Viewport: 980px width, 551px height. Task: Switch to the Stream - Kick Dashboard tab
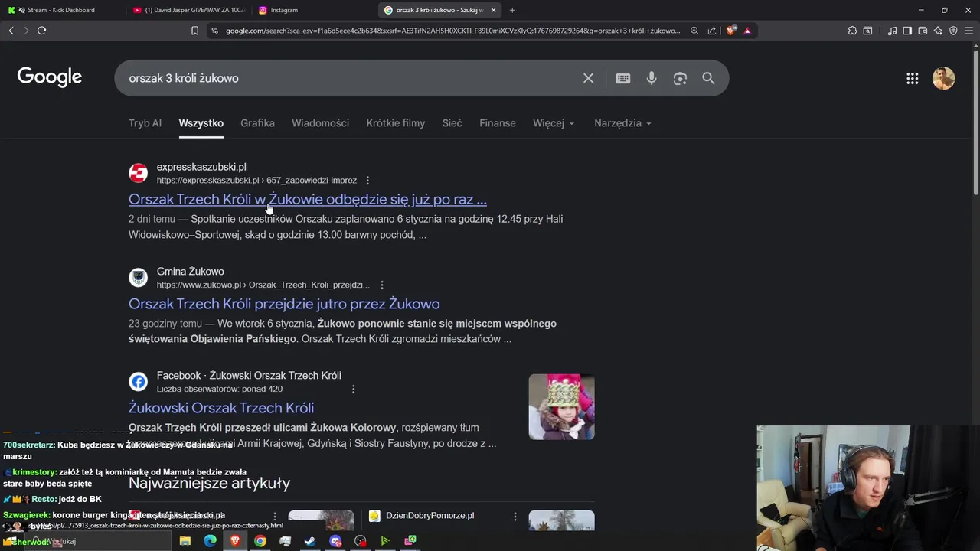[x=61, y=10]
